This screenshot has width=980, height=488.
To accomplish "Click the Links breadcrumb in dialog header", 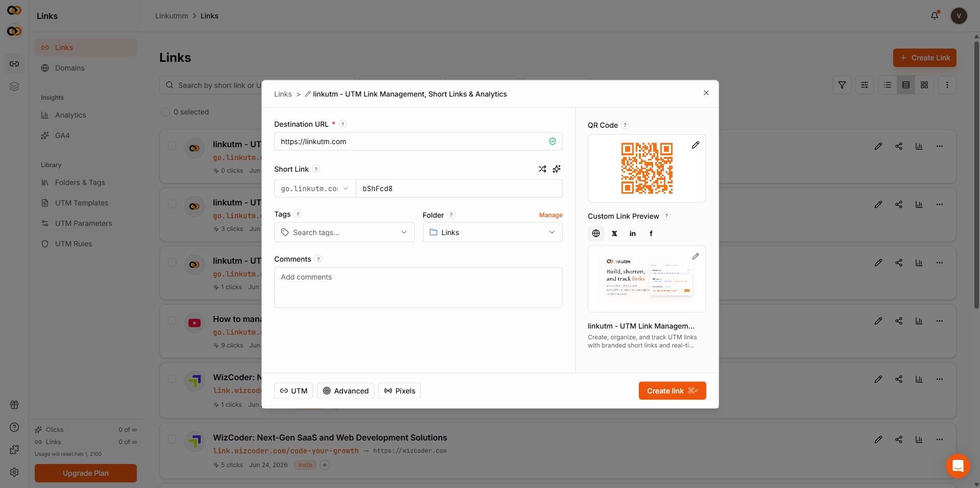I will 283,94.
